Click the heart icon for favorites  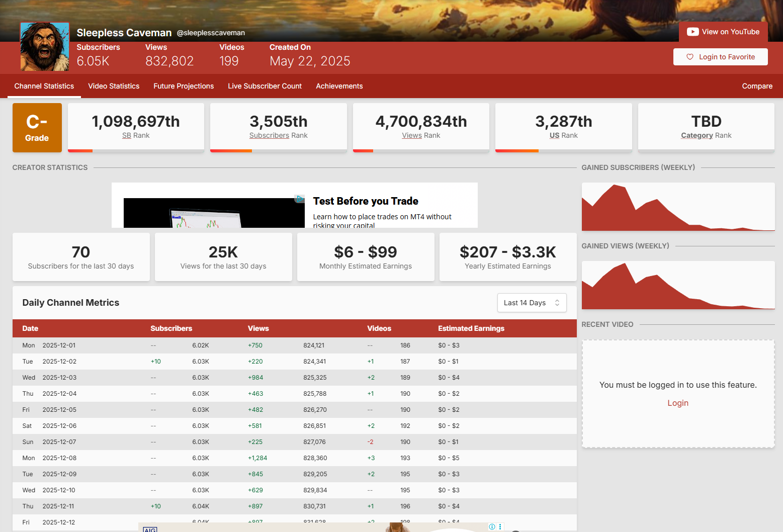(x=690, y=57)
